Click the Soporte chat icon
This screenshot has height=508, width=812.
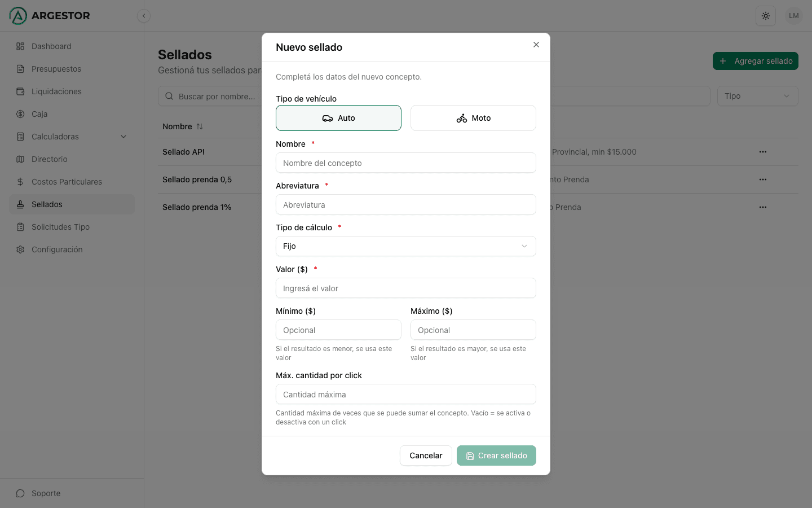[20, 493]
